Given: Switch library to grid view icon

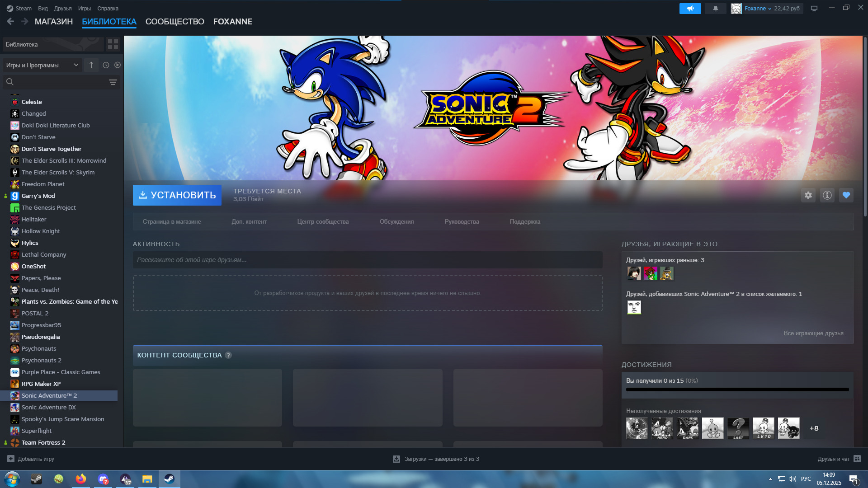Looking at the screenshot, I should point(113,44).
